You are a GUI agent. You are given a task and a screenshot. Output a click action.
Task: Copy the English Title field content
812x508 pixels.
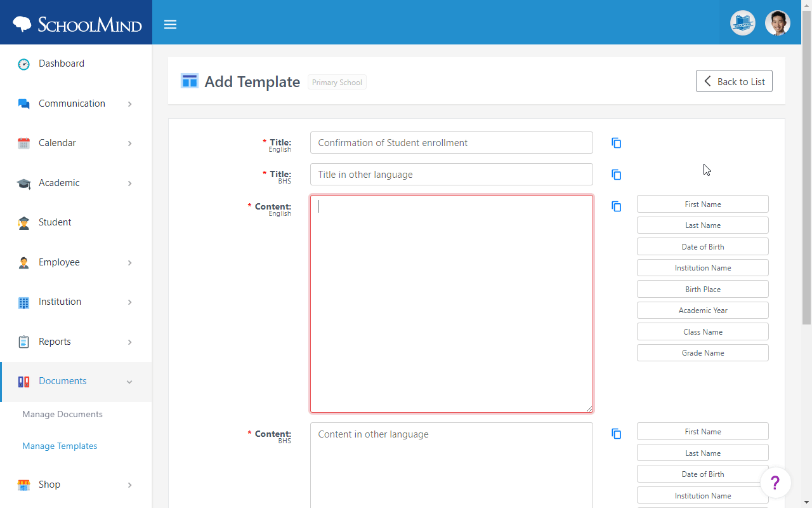coord(616,143)
